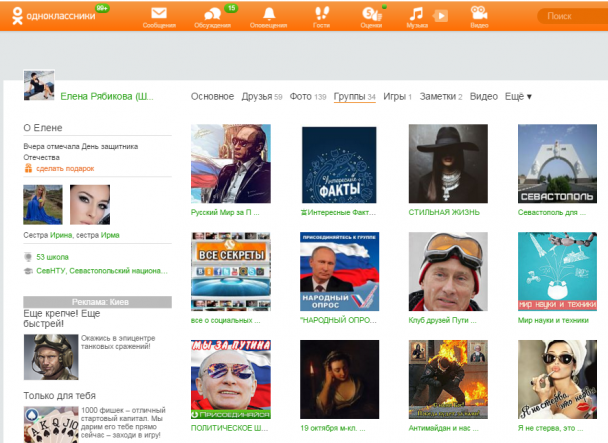The image size is (608, 443).
Task: Open the Гости footprints icon
Action: click(x=322, y=15)
